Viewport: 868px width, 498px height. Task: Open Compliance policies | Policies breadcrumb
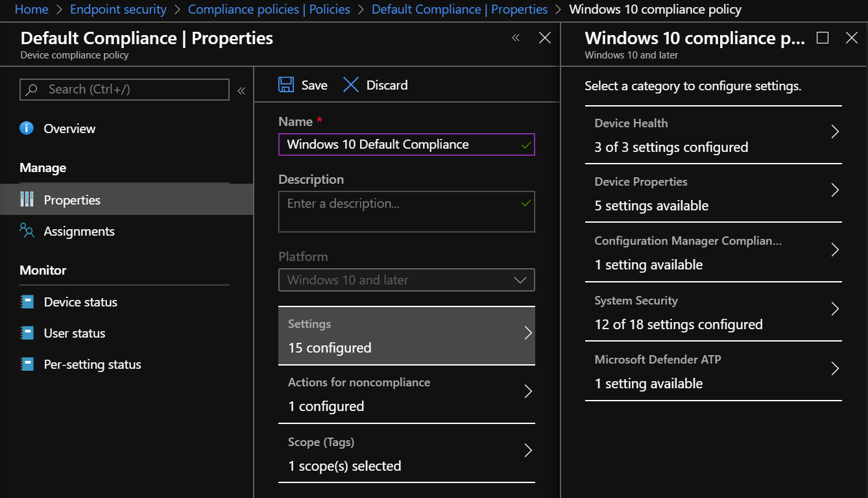click(269, 9)
